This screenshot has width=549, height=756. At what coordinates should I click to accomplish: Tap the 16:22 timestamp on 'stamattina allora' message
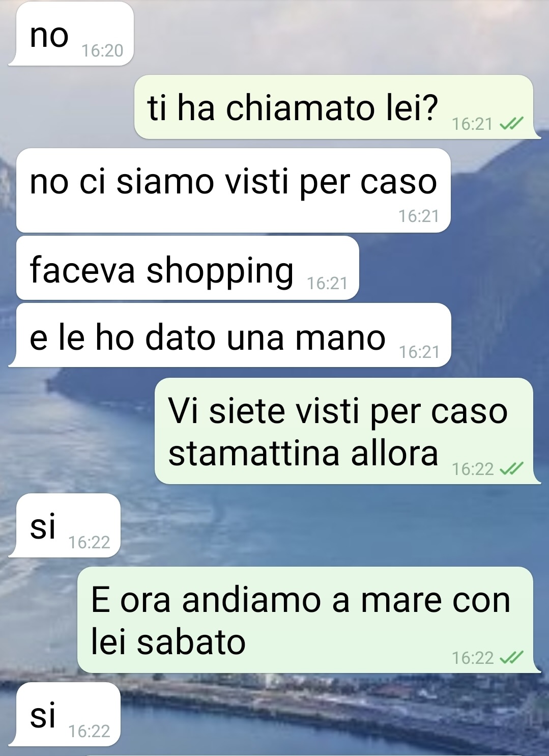point(473,469)
